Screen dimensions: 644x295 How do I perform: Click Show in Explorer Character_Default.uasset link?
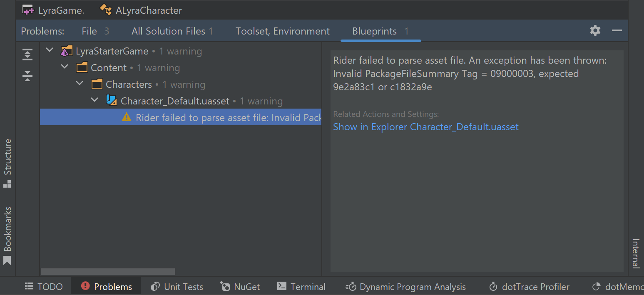pos(425,127)
